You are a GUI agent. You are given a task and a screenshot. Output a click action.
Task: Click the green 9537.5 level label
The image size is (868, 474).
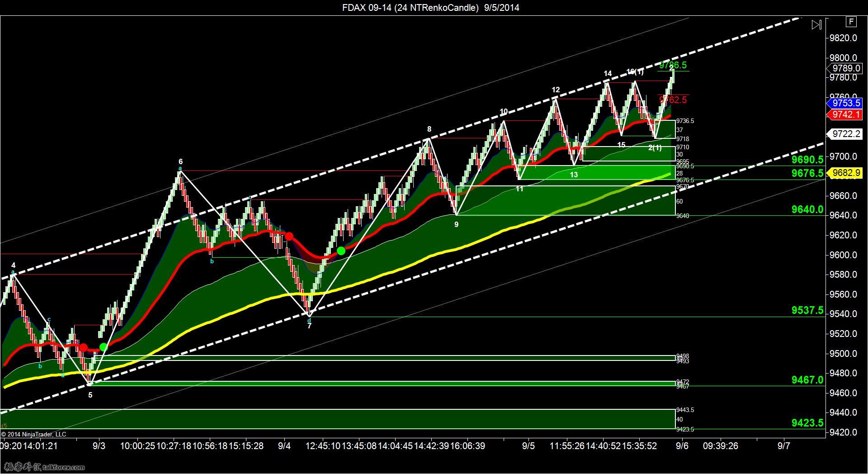(x=807, y=310)
